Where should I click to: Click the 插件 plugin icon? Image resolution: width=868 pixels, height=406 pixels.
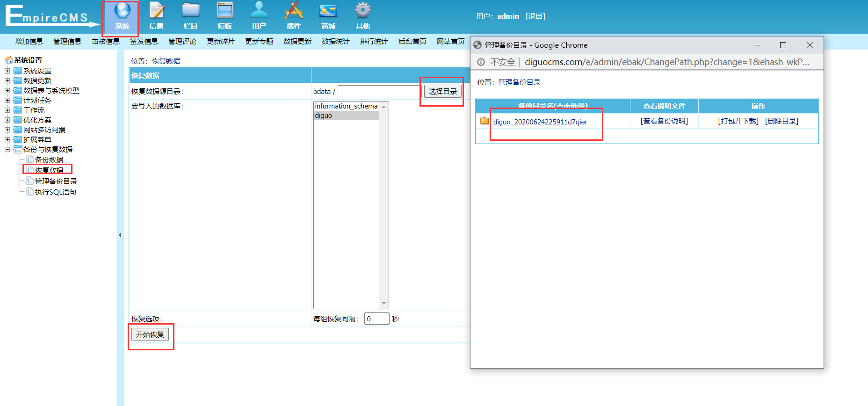pos(293,11)
